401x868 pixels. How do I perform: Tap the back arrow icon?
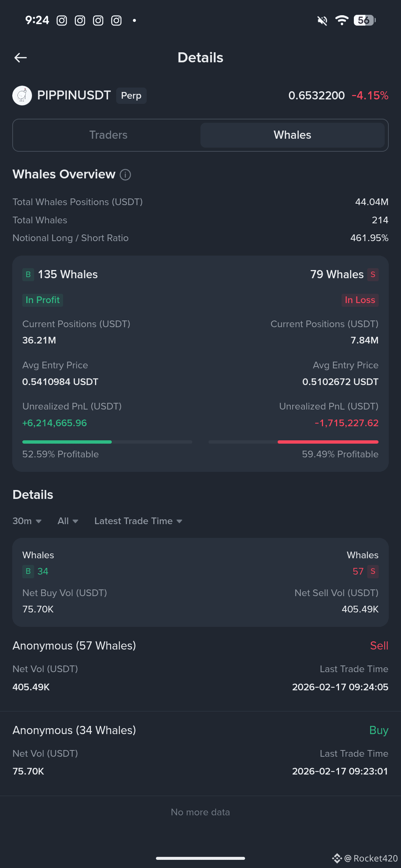tap(20, 57)
